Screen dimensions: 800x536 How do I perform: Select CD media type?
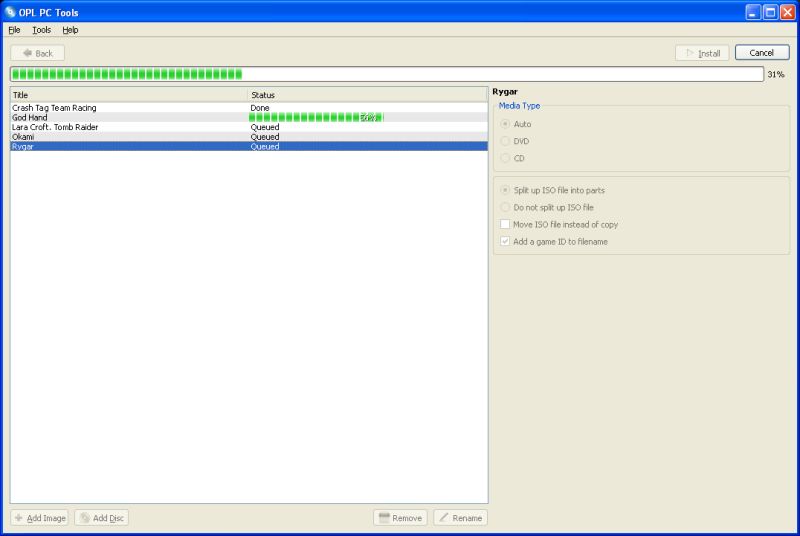pyautogui.click(x=513, y=158)
